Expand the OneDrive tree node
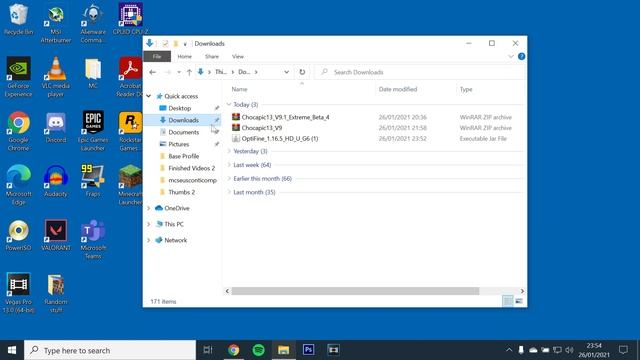Screen dimensions: 640x360 pos(149,208)
